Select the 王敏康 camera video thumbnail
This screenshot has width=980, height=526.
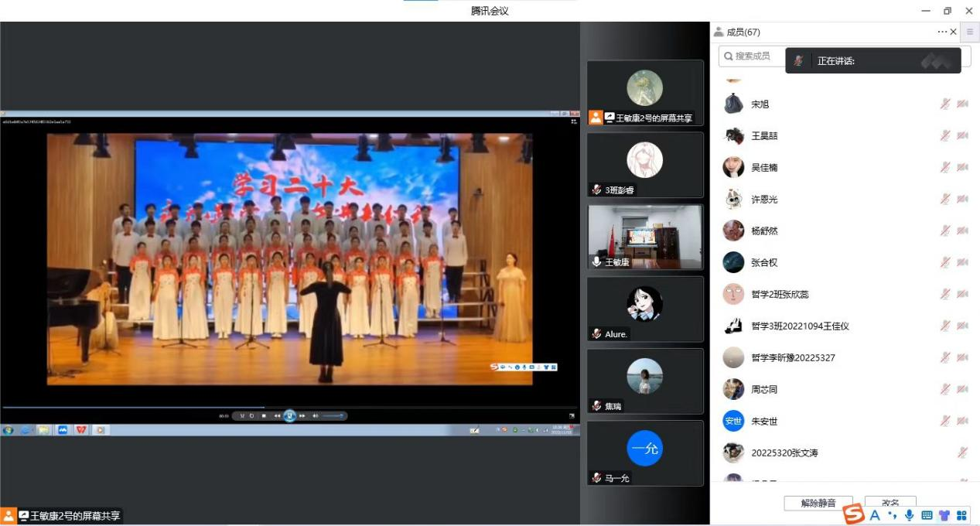tap(644, 237)
